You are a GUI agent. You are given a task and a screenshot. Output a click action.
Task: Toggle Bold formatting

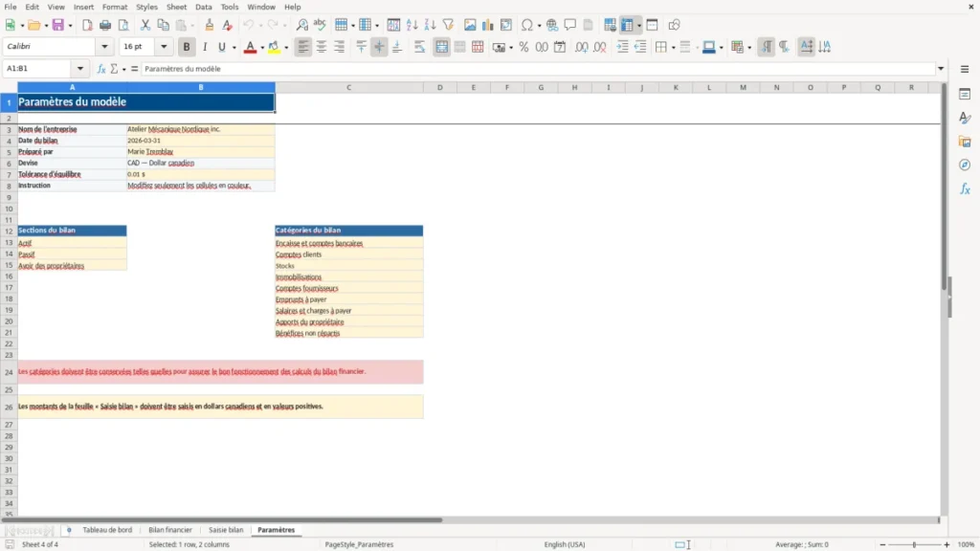[187, 47]
